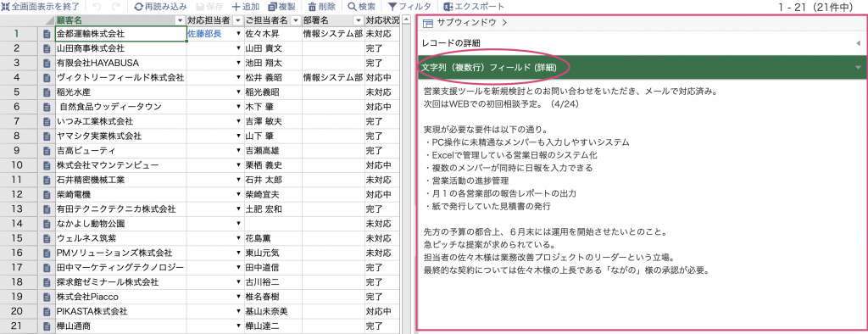Screen dimensions: 868x334
Task: Export data with エクスポート
Action: (475, 7)
